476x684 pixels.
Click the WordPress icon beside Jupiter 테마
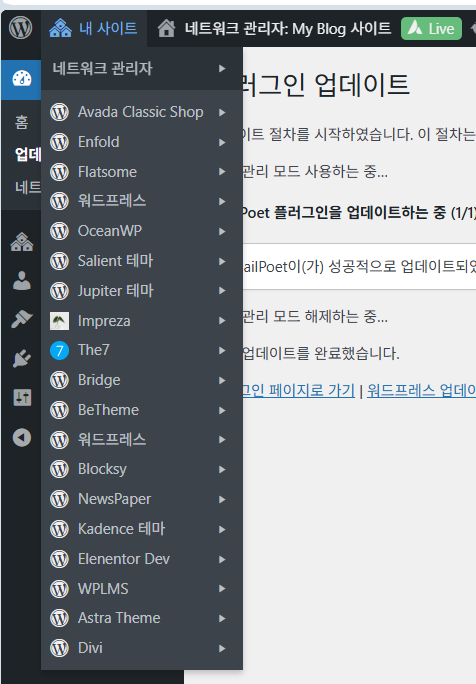pyautogui.click(x=59, y=291)
